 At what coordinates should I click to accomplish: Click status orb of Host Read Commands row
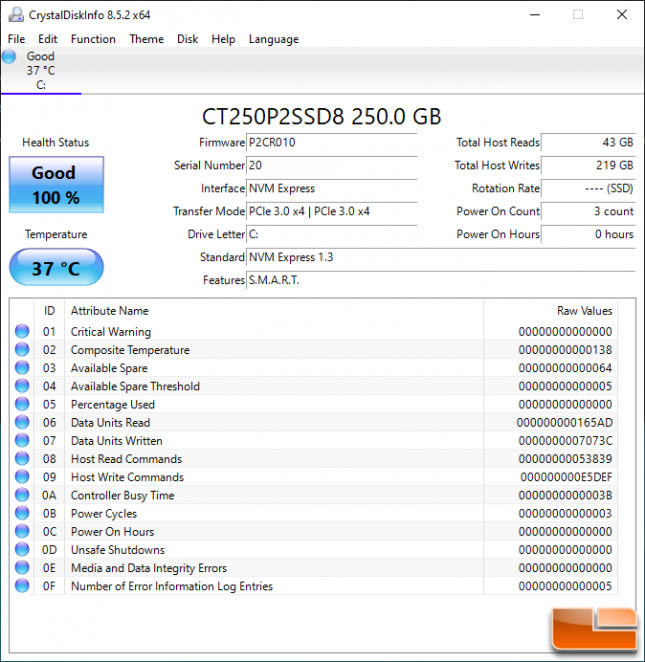[x=22, y=459]
